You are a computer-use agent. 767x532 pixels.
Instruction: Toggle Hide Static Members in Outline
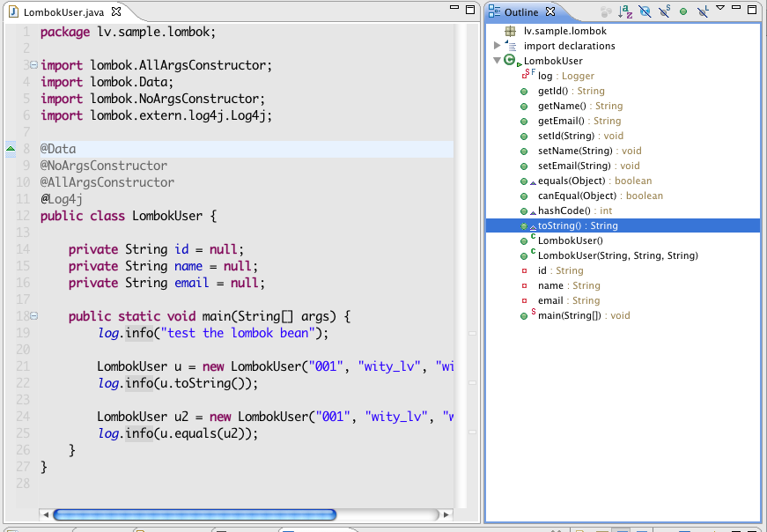click(x=664, y=11)
